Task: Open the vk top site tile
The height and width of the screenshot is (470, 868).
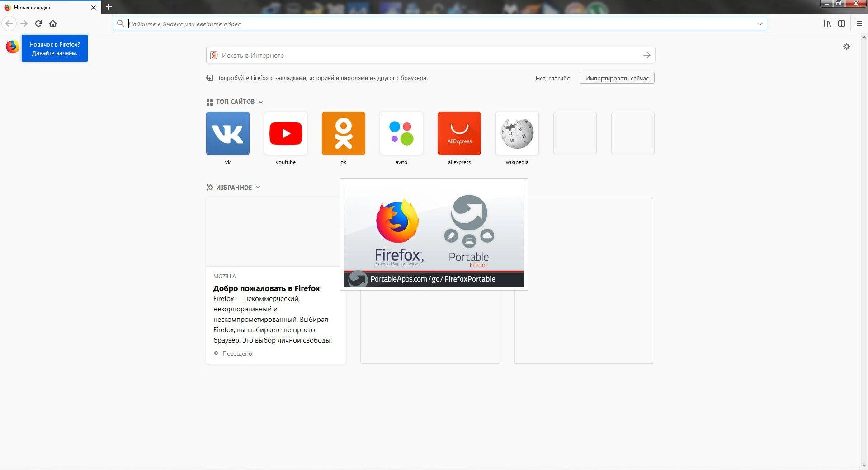Action: tap(228, 133)
